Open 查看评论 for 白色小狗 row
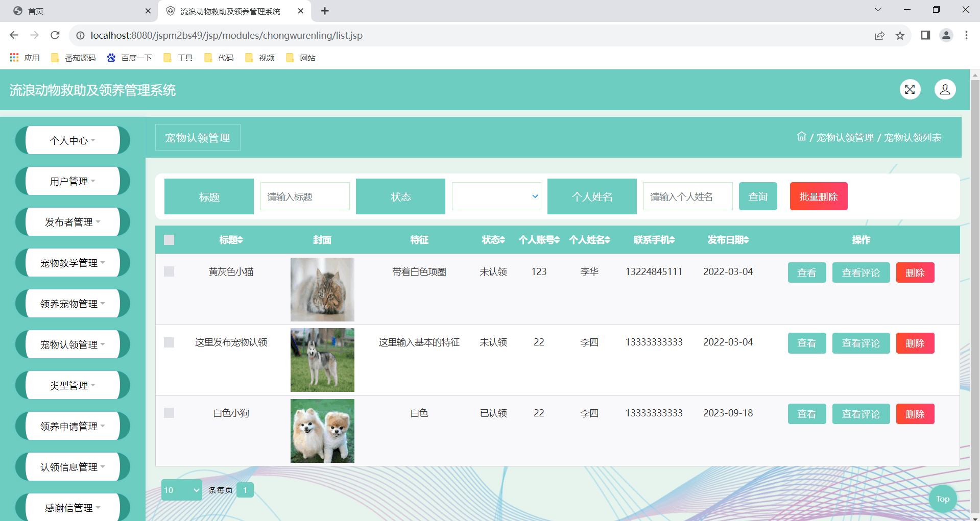 pos(861,414)
